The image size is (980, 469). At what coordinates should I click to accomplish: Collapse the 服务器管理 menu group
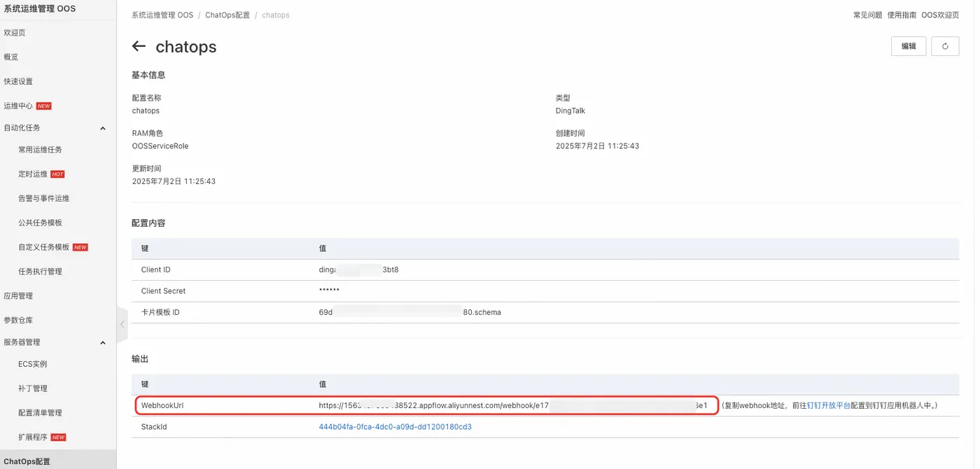(x=103, y=343)
